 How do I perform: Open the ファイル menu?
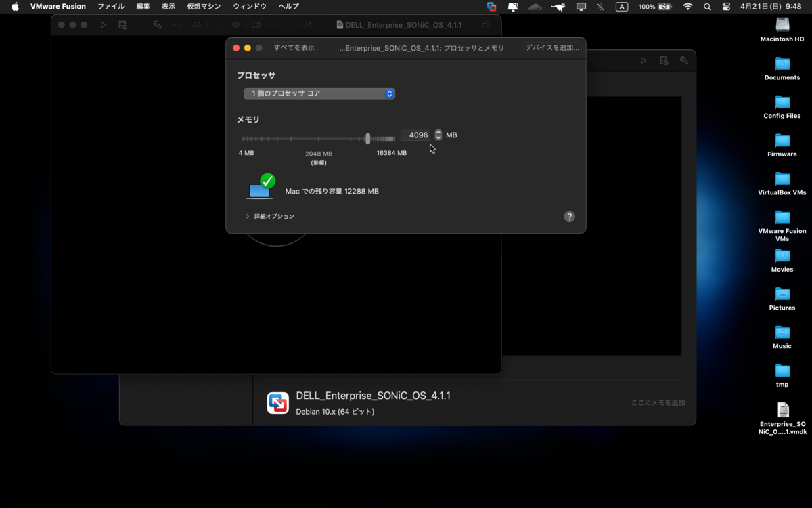[x=111, y=7]
